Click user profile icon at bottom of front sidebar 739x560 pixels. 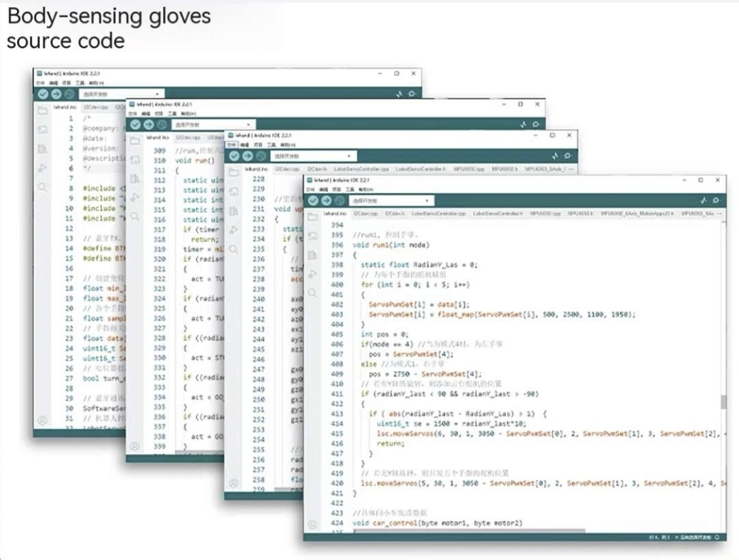[312, 524]
